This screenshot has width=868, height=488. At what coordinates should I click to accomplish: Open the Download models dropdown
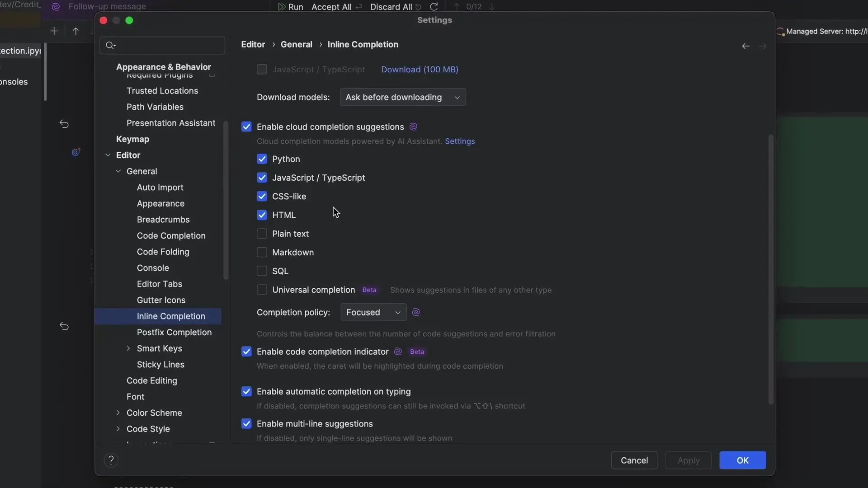pos(403,97)
